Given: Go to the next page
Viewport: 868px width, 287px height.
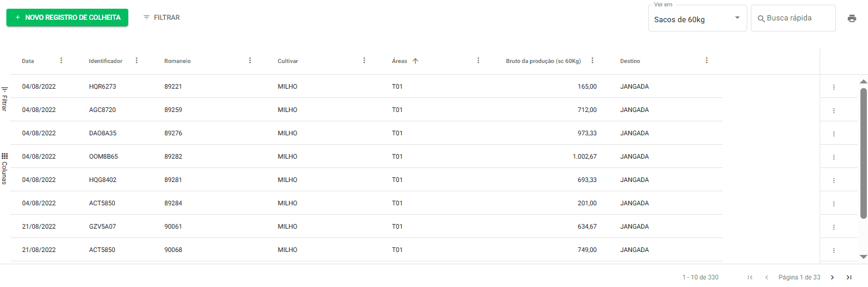Looking at the screenshot, I should 832,278.
